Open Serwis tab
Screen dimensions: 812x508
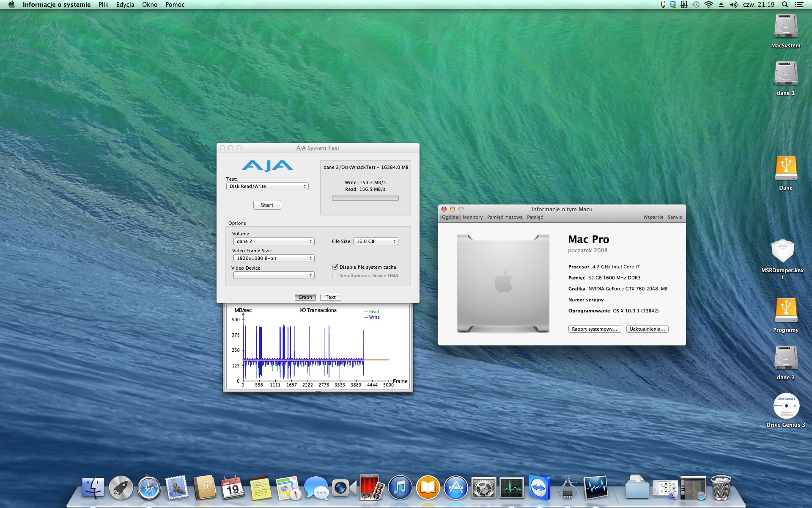coord(675,217)
